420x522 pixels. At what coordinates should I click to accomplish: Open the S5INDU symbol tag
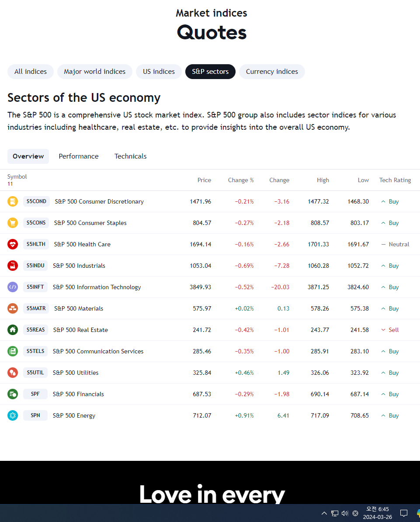tap(35, 266)
